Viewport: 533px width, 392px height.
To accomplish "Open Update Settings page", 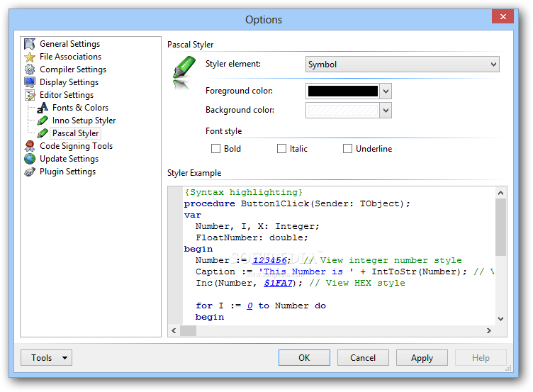I will click(x=69, y=159).
